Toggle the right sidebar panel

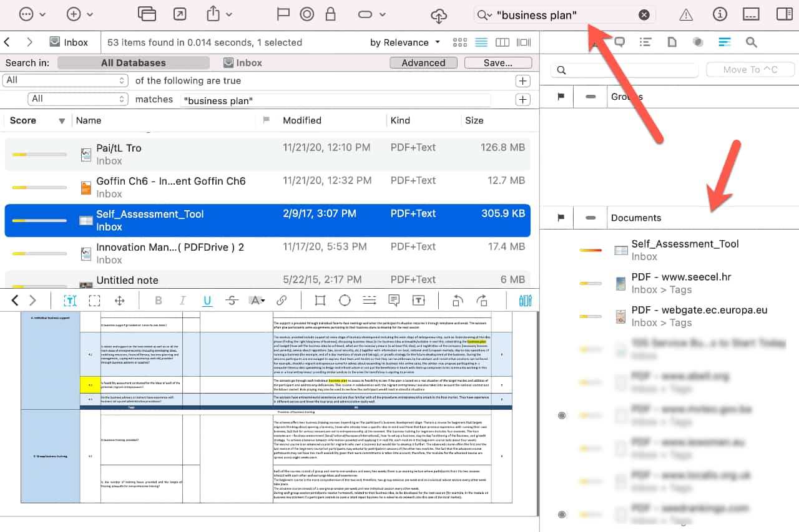pyautogui.click(x=784, y=14)
